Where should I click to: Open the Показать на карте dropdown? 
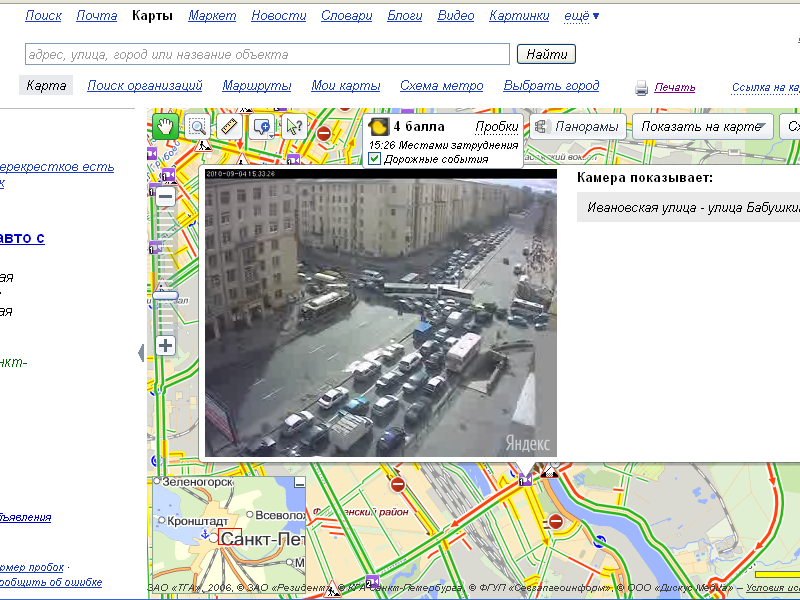tap(704, 127)
